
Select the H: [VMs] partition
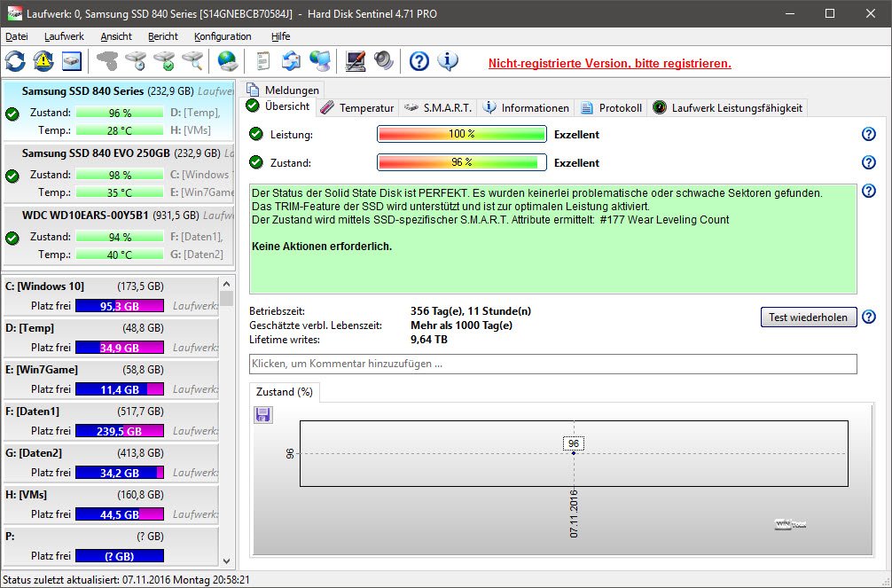point(111,504)
